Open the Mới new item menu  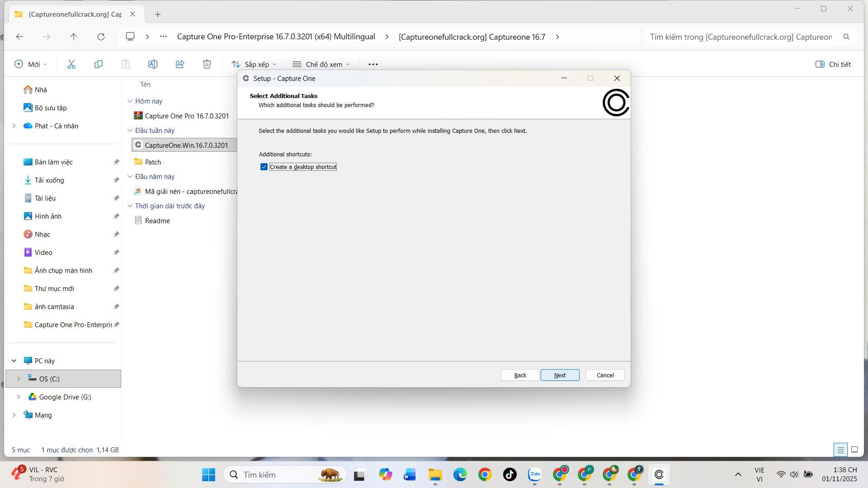point(31,64)
